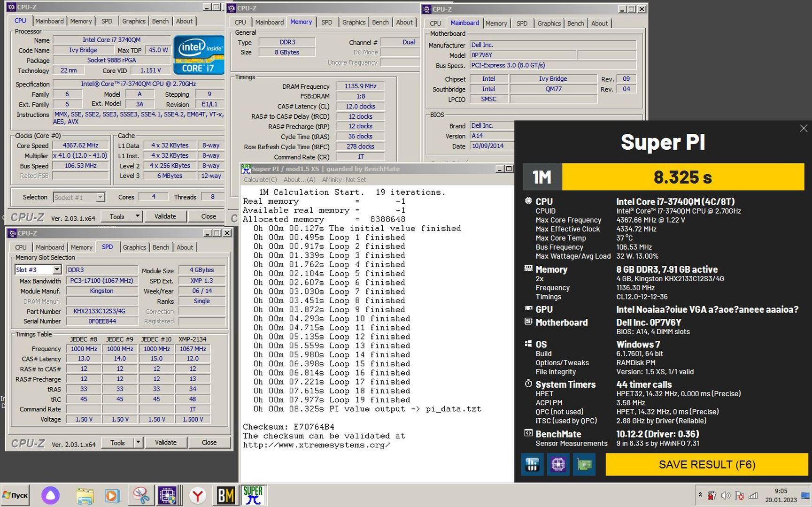Viewport: 812px width, 507px height.
Task: Click the Bus Speed value 106.53 MHz
Action: 81,166
